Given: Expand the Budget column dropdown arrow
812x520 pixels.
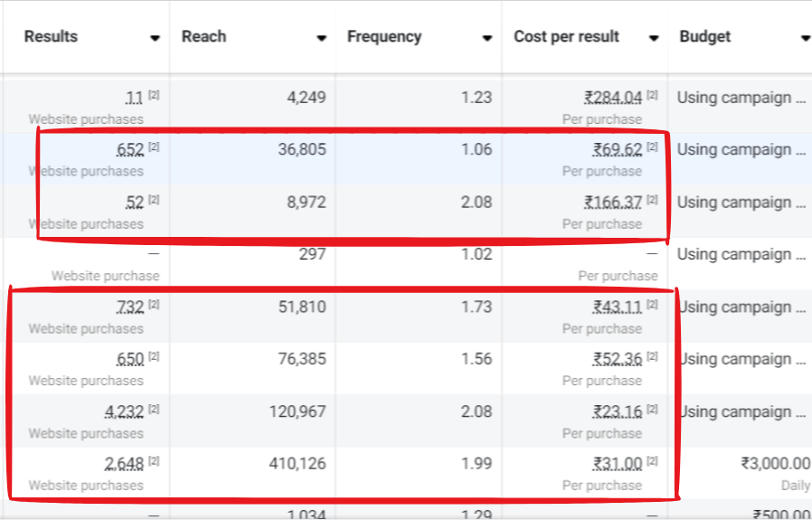Looking at the screenshot, I should click(805, 38).
